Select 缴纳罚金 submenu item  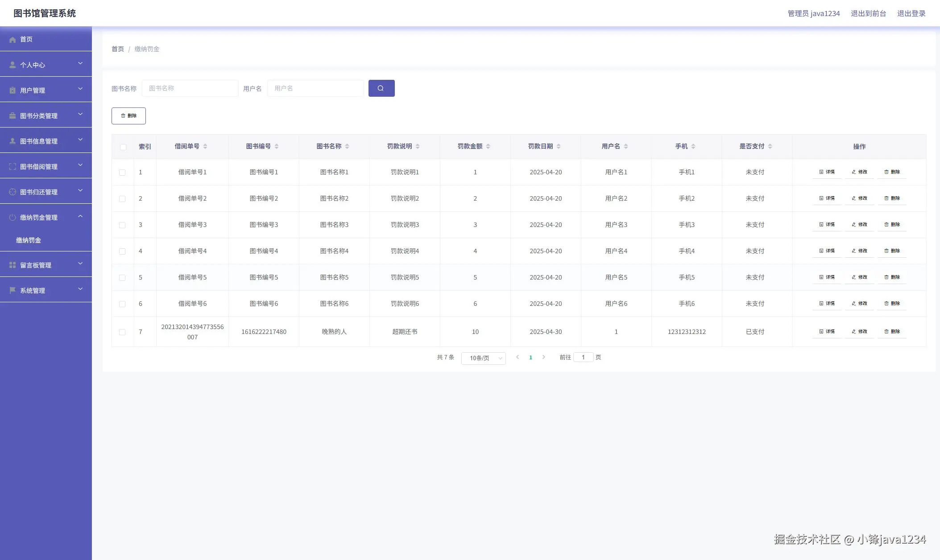[x=29, y=240]
